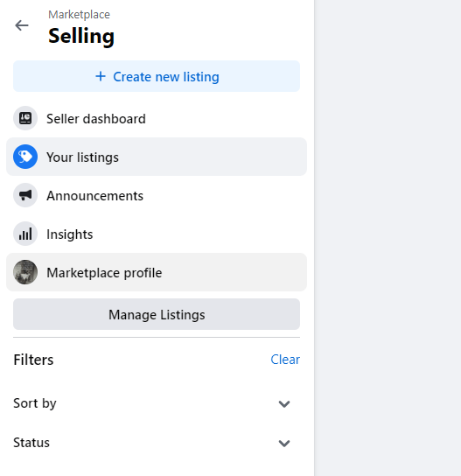Click the Announcements megaphone icon
Screen dimensions: 461x476
(25, 195)
